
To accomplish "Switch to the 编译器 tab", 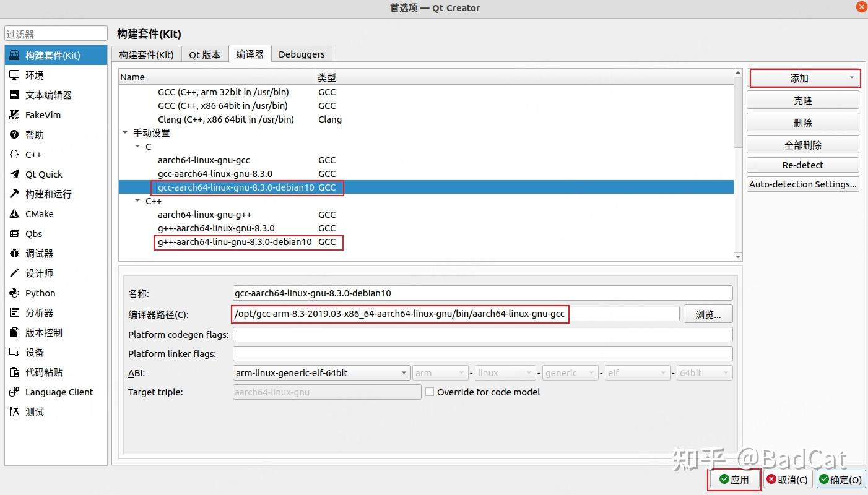I will pos(250,54).
